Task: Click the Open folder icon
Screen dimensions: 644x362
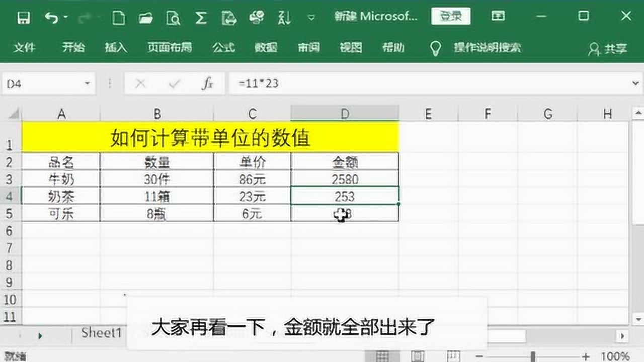Action: pos(146,18)
